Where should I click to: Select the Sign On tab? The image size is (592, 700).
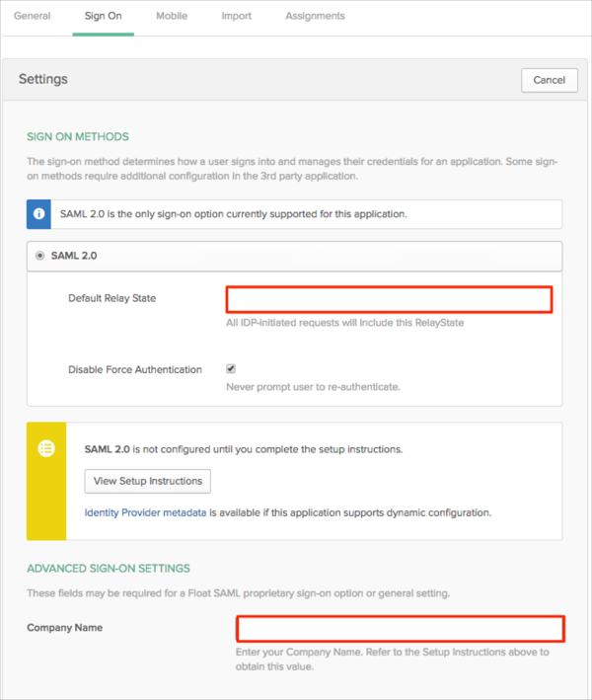(x=103, y=16)
